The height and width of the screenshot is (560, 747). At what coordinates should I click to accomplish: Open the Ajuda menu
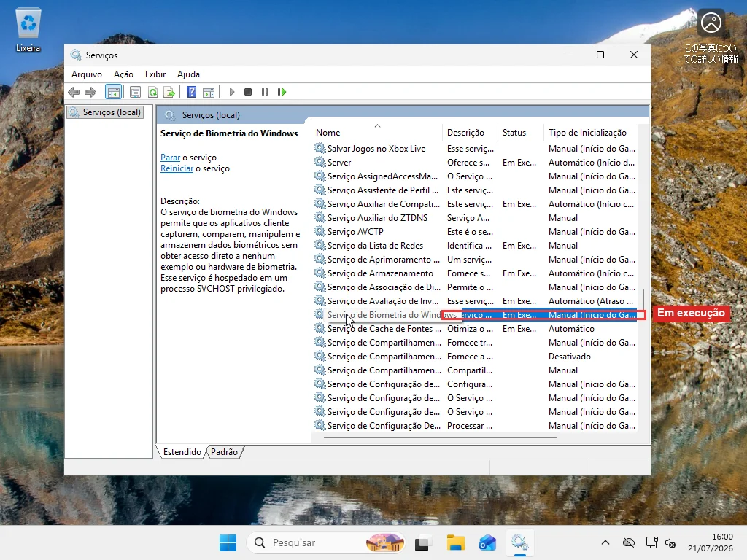coord(188,74)
